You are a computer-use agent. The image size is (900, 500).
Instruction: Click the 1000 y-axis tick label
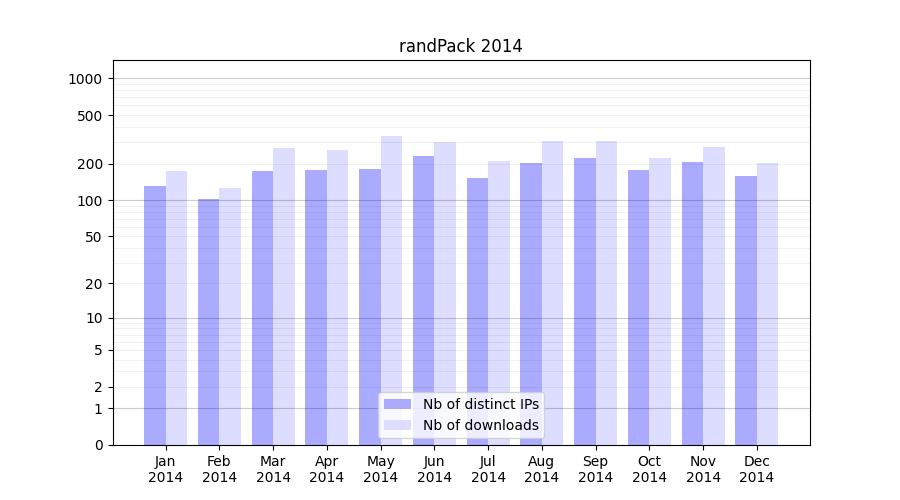point(87,79)
